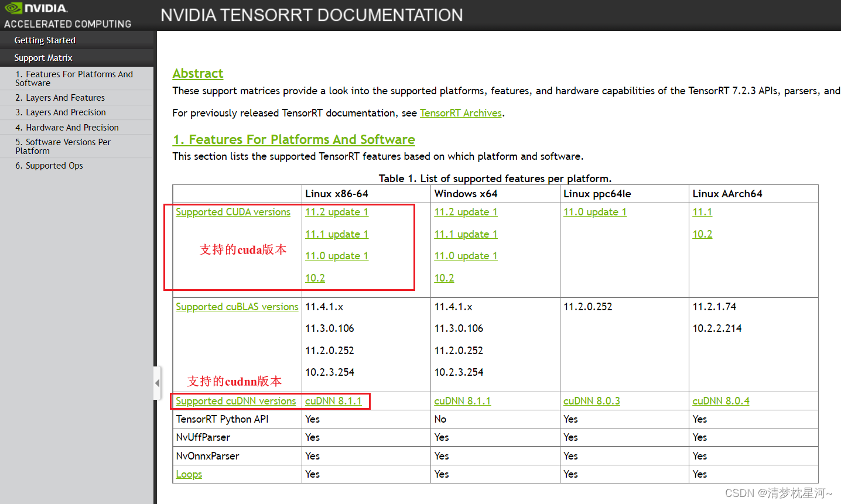Click cuBLAS 11.4.1.x in Linux x86-64 column
This screenshot has height=504, width=841.
(x=324, y=307)
